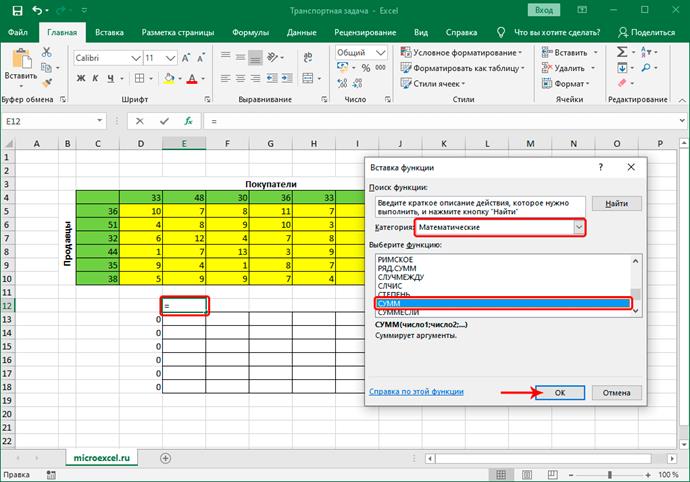Image resolution: width=690 pixels, height=482 pixels.
Task: Click the text orientation icon
Action: tap(273, 57)
